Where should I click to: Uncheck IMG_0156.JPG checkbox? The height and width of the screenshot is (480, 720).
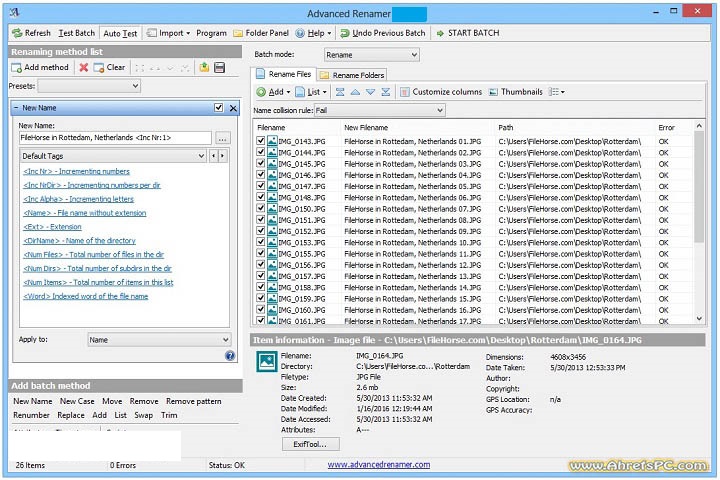261,265
